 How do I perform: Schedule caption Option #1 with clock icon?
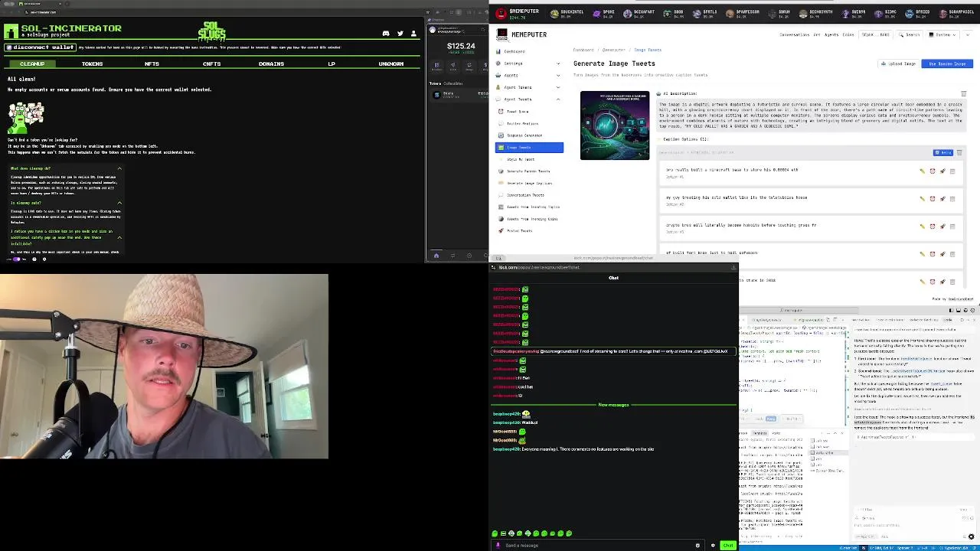click(x=932, y=171)
